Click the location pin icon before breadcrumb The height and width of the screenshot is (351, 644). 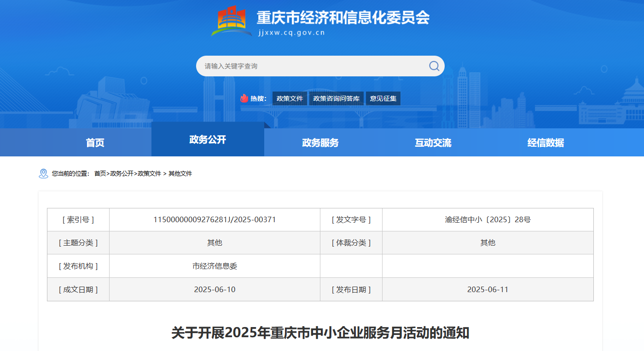(43, 173)
